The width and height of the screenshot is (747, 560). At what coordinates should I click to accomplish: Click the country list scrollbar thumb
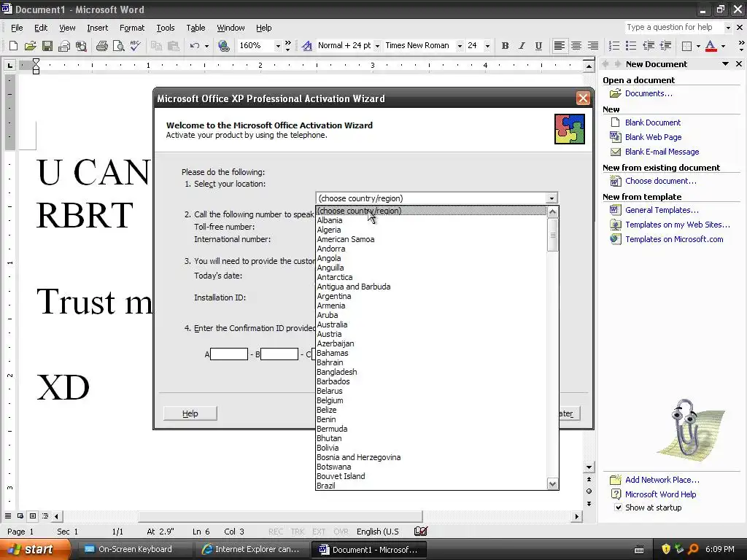click(x=552, y=235)
